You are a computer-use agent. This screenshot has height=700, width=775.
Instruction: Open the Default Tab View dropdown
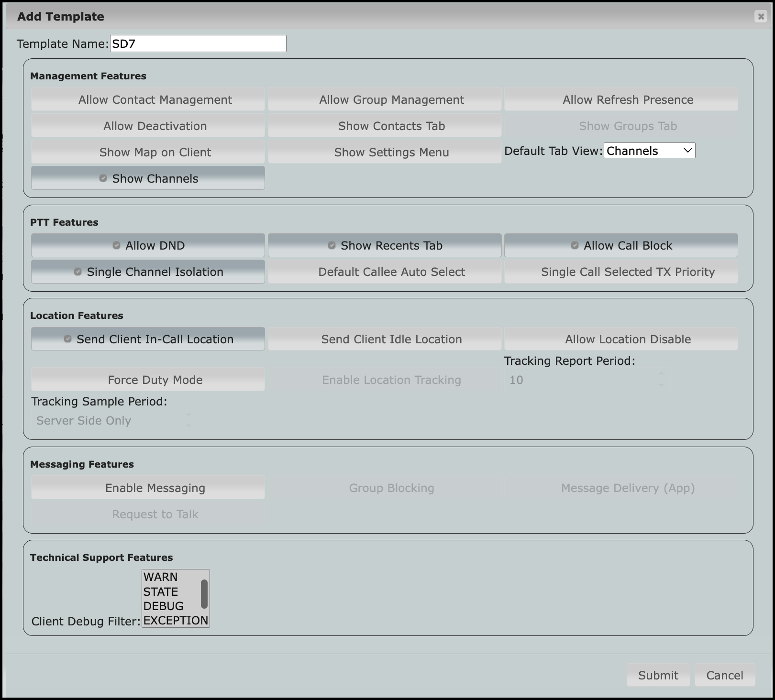click(x=649, y=151)
